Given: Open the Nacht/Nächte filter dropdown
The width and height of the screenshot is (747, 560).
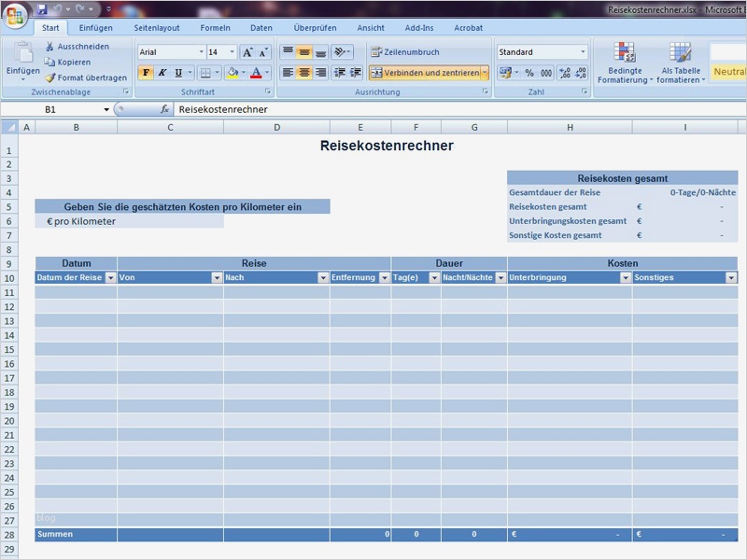Looking at the screenshot, I should 500,277.
